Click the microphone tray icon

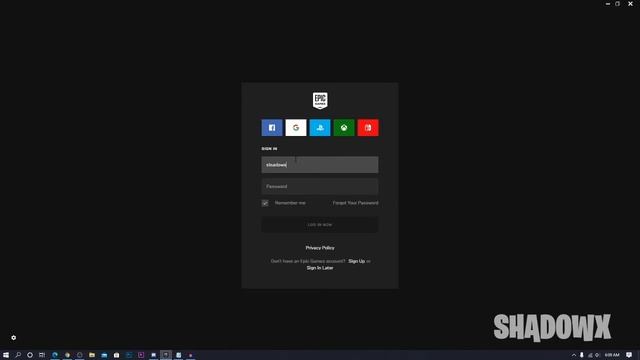pyautogui.click(x=582, y=355)
